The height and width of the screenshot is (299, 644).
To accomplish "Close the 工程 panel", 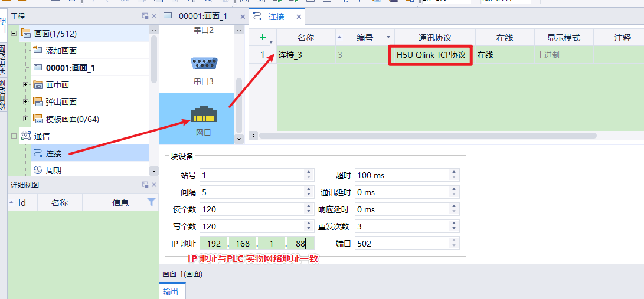I will point(154,16).
